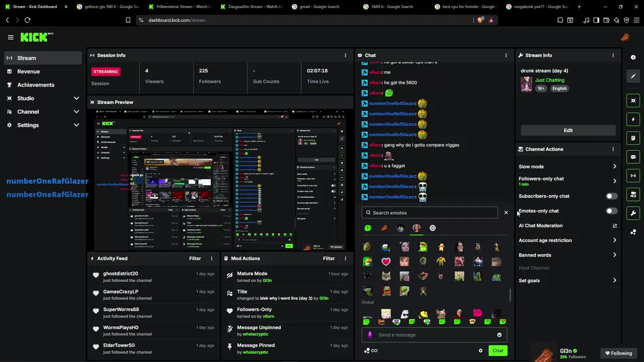Toggle Stream Preview panel icon in right toolbar
This screenshot has width=644, height=362.
(633, 101)
